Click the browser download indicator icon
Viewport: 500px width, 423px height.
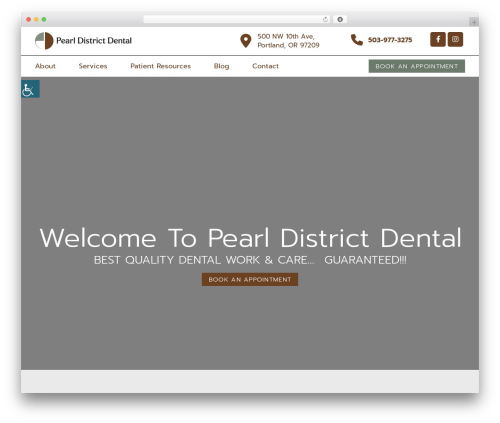coord(340,20)
